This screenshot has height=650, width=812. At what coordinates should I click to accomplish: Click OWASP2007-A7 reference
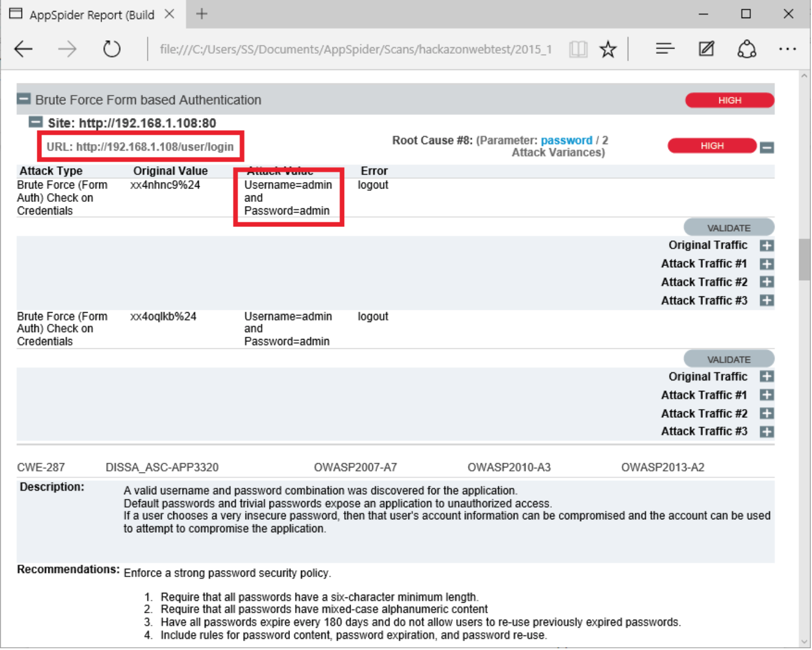(x=355, y=467)
